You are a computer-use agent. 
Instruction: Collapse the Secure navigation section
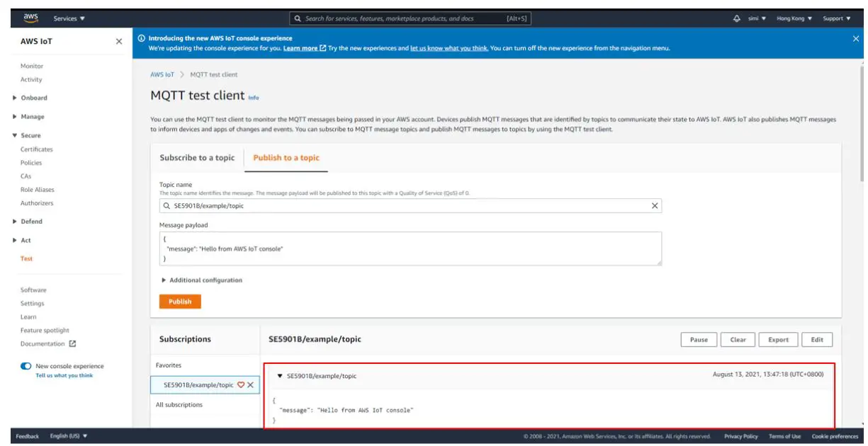[x=27, y=135]
